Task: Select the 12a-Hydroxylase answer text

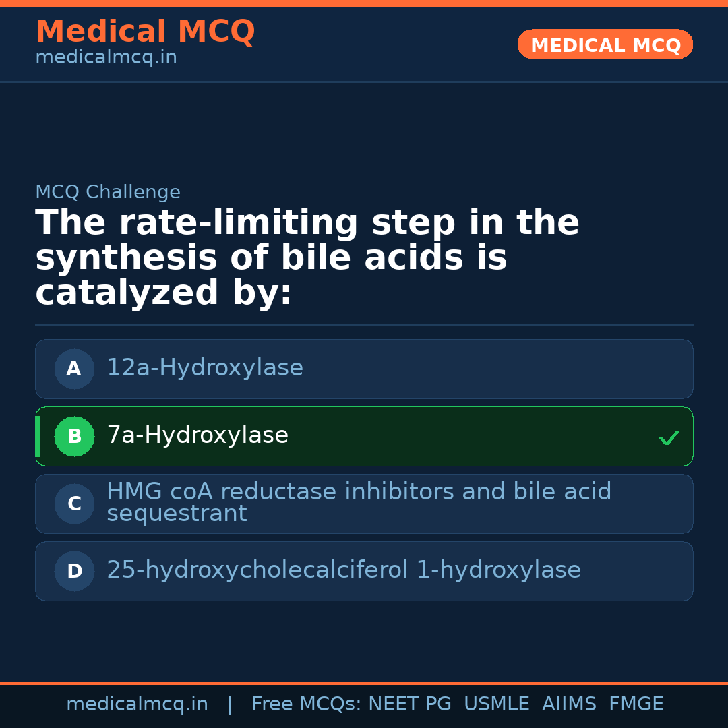Action: pyautogui.click(x=205, y=368)
